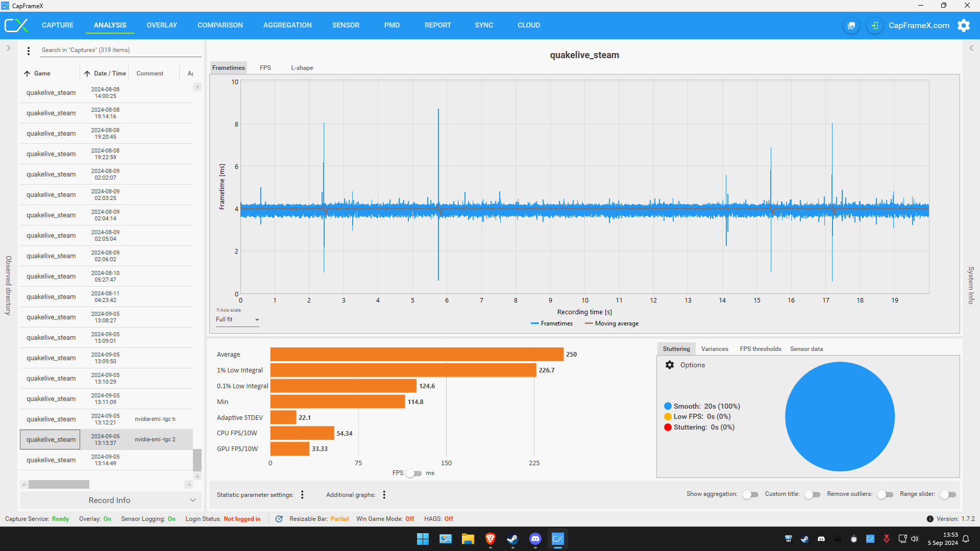Open the CapFrameX.com link

click(x=918, y=26)
